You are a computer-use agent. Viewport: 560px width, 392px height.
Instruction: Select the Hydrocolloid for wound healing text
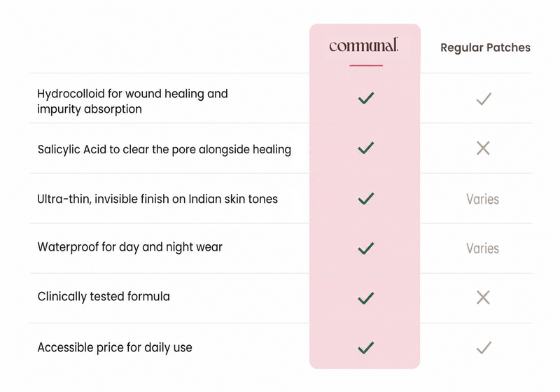click(x=132, y=101)
